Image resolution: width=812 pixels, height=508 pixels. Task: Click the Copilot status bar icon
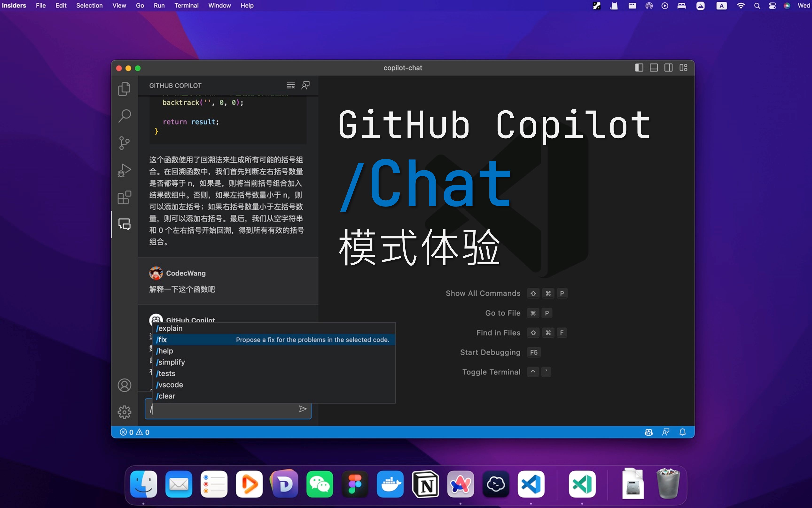pos(649,432)
